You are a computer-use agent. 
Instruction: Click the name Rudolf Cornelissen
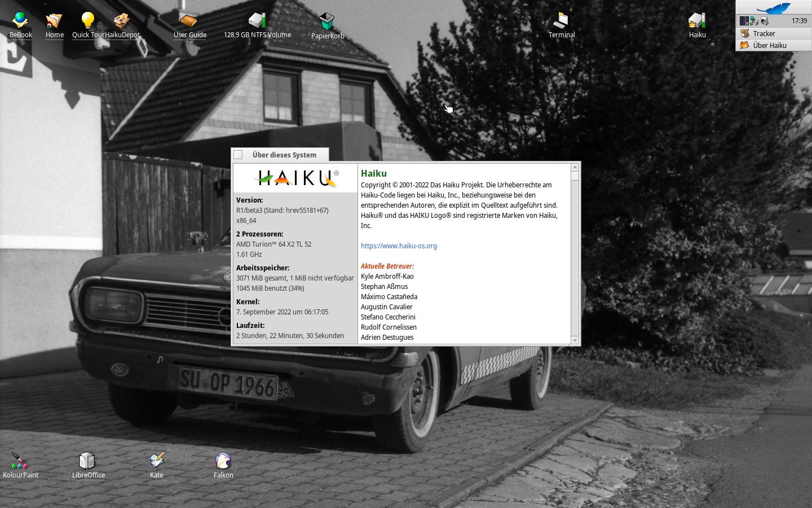pos(389,327)
